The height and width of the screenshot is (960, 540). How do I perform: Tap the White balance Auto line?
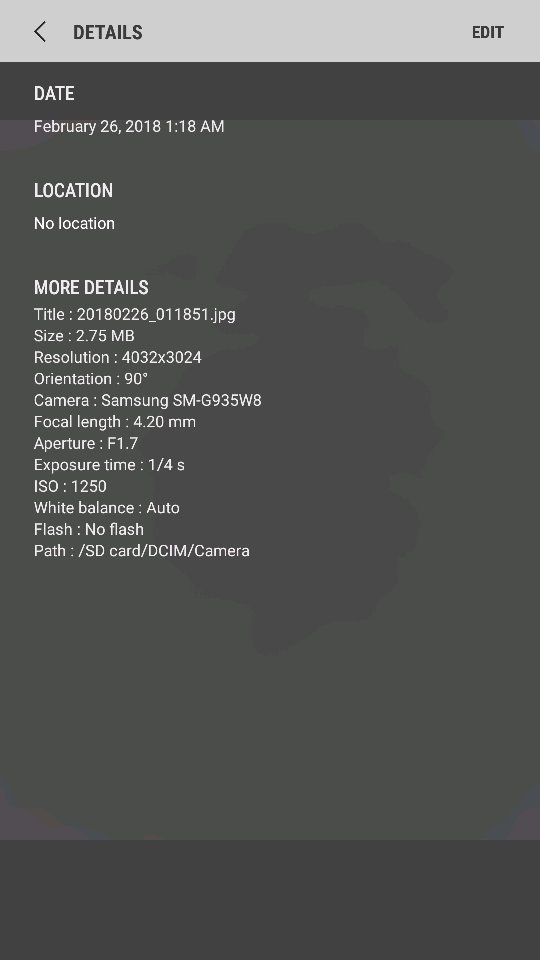tap(107, 508)
